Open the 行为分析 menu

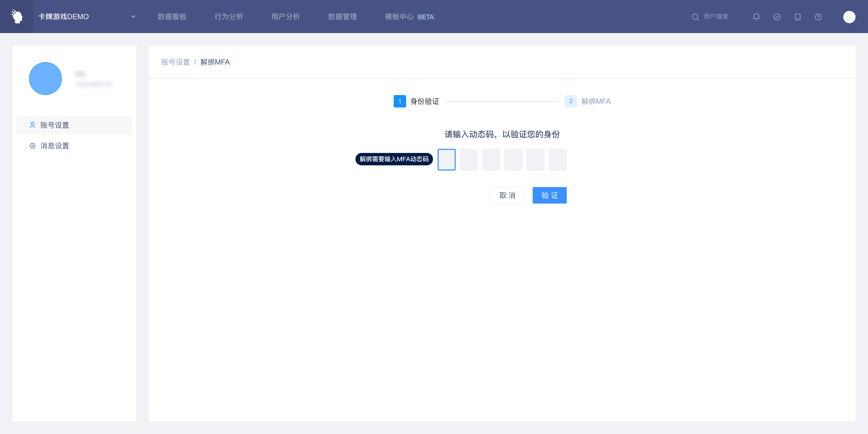tap(228, 17)
